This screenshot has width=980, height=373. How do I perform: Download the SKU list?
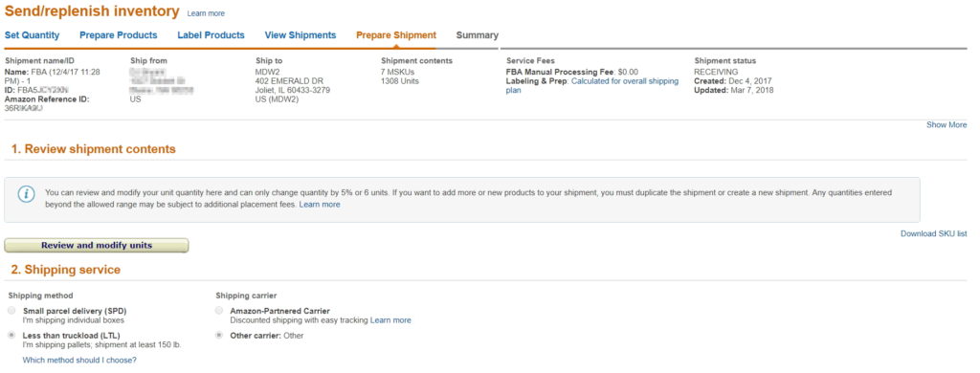click(934, 233)
